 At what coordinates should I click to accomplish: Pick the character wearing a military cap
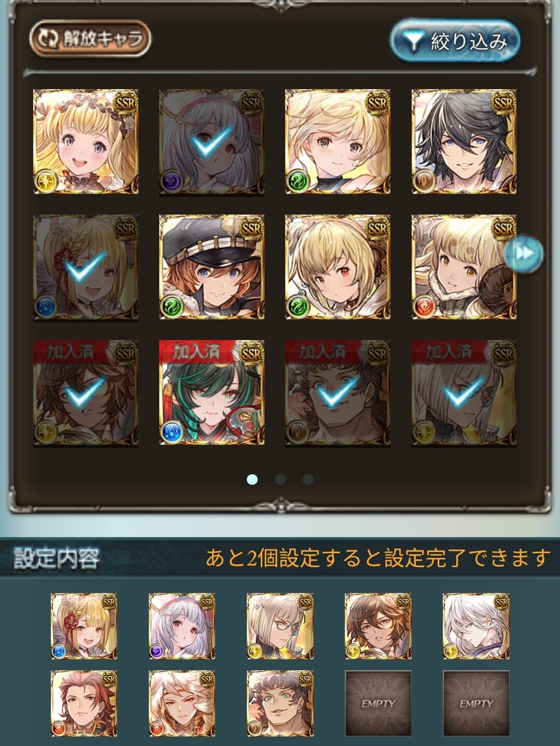point(212,267)
